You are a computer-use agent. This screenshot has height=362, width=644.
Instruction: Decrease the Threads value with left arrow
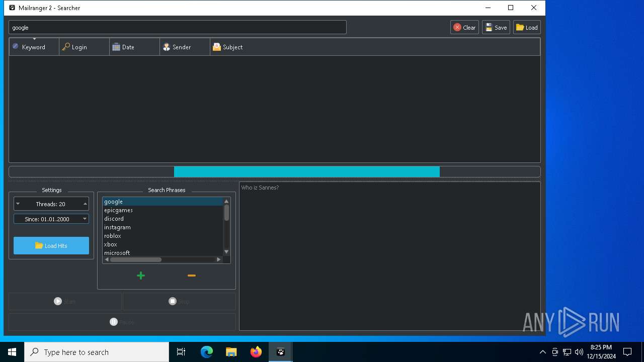(18, 204)
